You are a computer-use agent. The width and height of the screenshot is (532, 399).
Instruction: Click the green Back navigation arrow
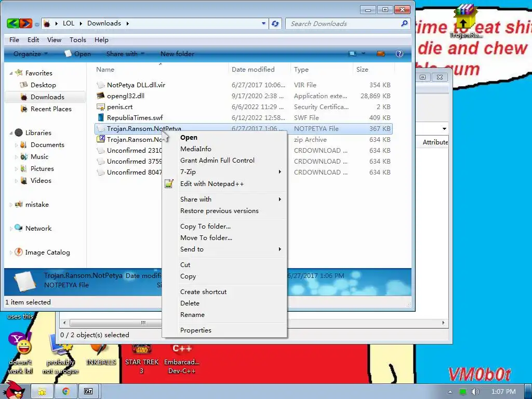(x=13, y=23)
